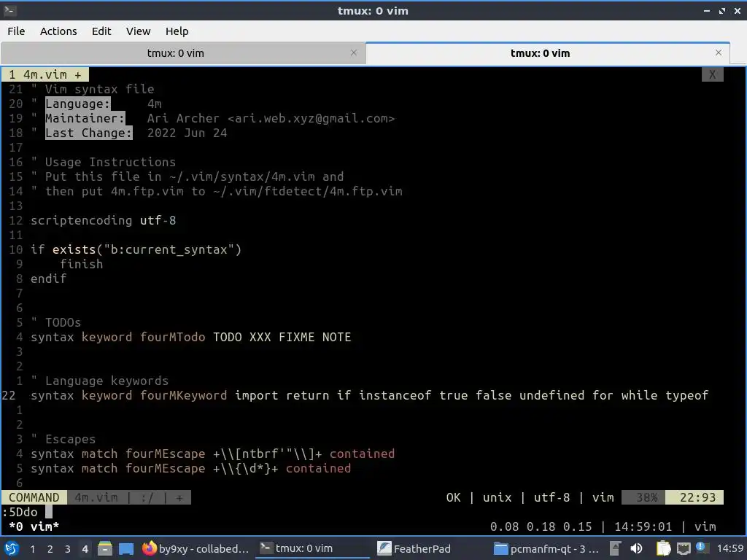
Task: Click vim tabline X close button
Action: pyautogui.click(x=712, y=74)
